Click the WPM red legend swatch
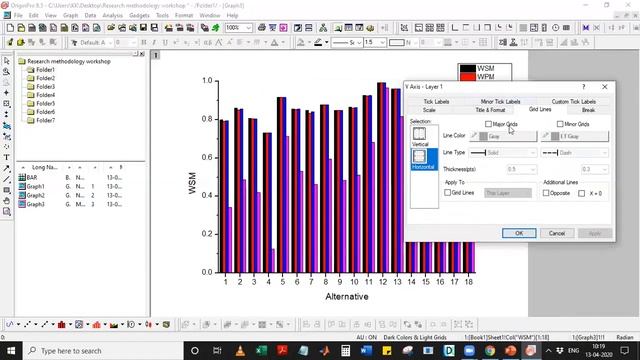Screen dimensions: 640x360 click(468, 77)
